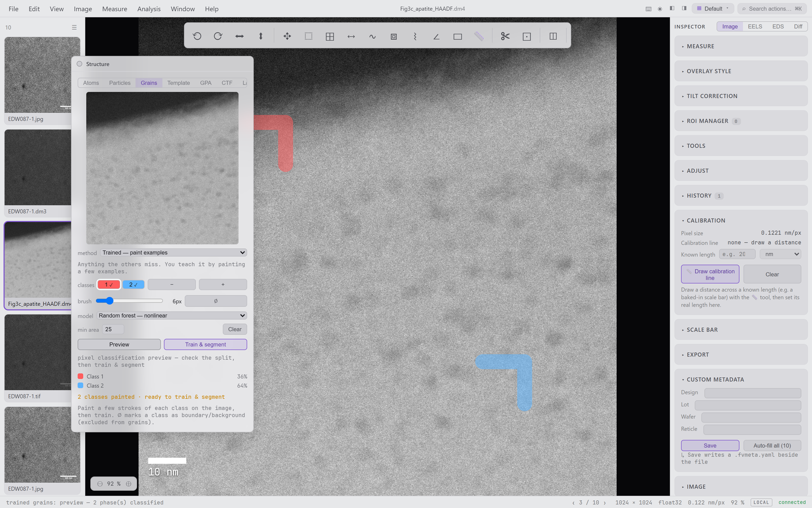The height and width of the screenshot is (508, 812).
Task: Expand the TOOLS section
Action: [x=741, y=146]
